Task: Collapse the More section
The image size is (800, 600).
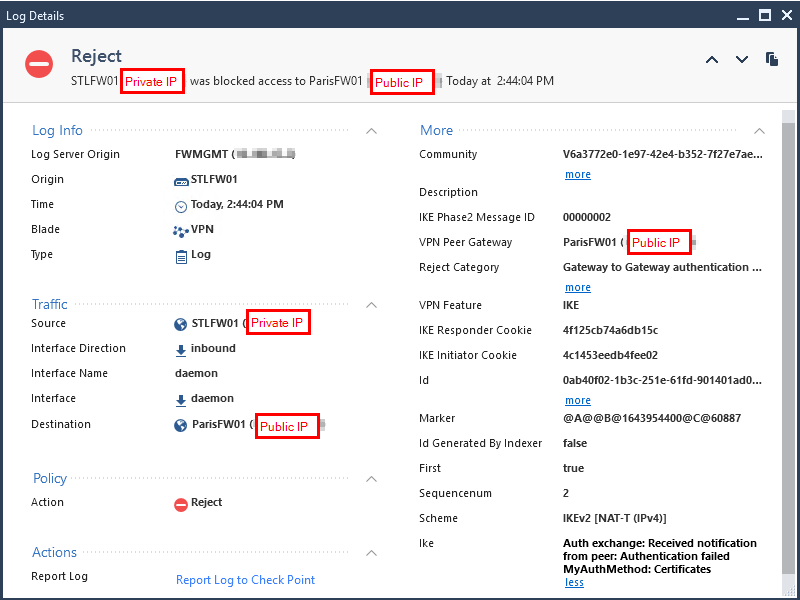Action: click(759, 131)
